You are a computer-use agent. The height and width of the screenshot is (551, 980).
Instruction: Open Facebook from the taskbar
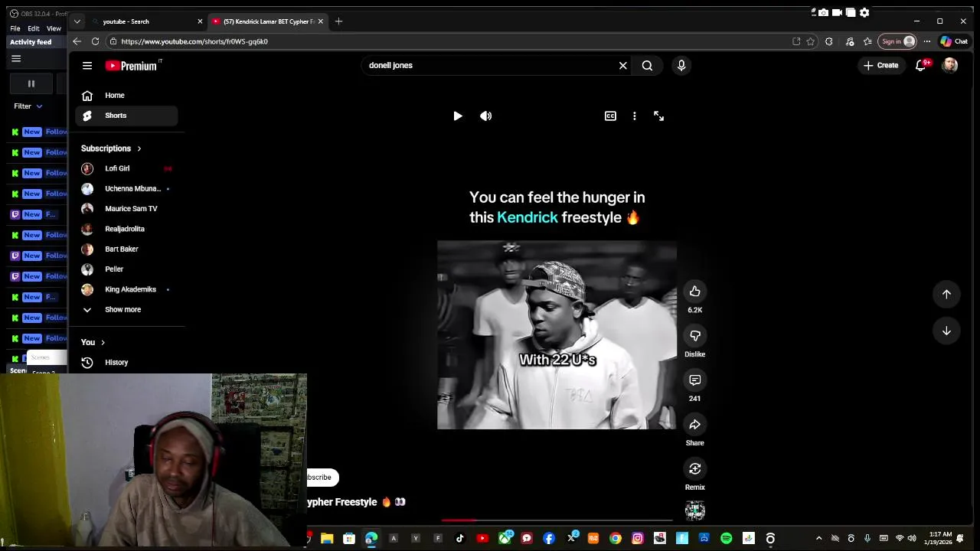(549, 538)
